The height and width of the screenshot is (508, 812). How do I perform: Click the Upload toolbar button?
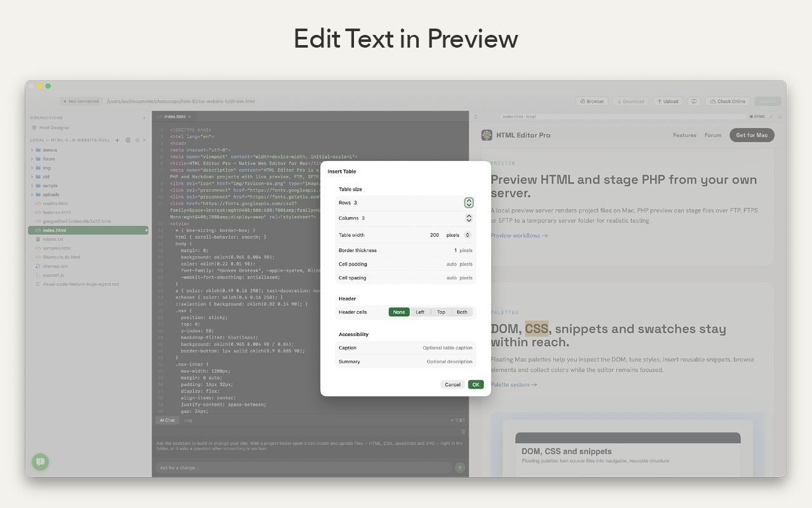click(x=668, y=102)
